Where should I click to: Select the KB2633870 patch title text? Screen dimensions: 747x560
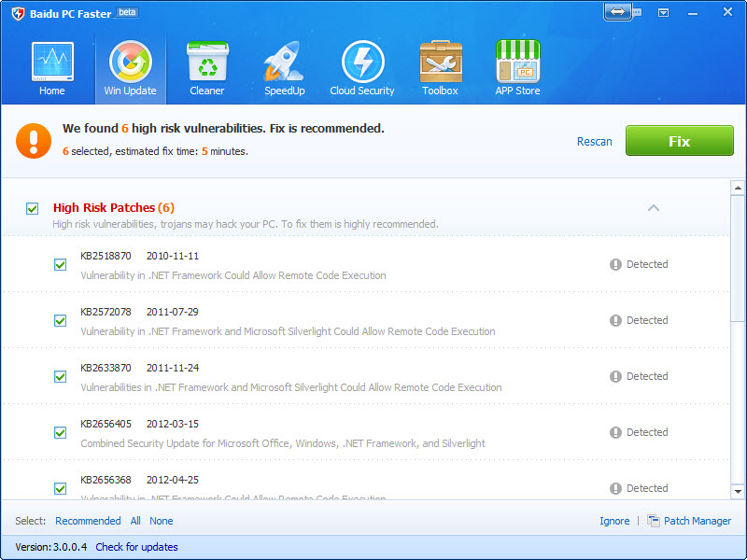(x=106, y=368)
